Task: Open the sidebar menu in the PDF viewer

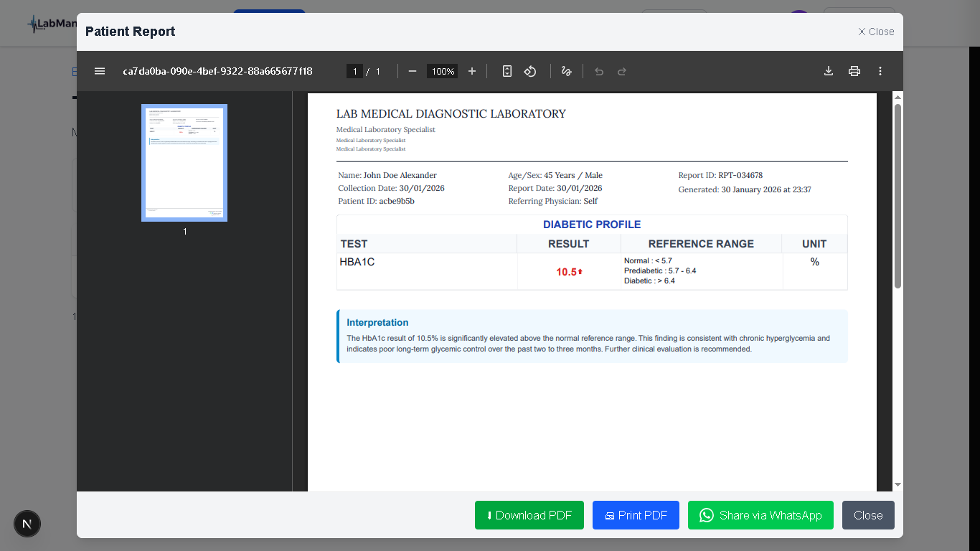Action: 99,71
